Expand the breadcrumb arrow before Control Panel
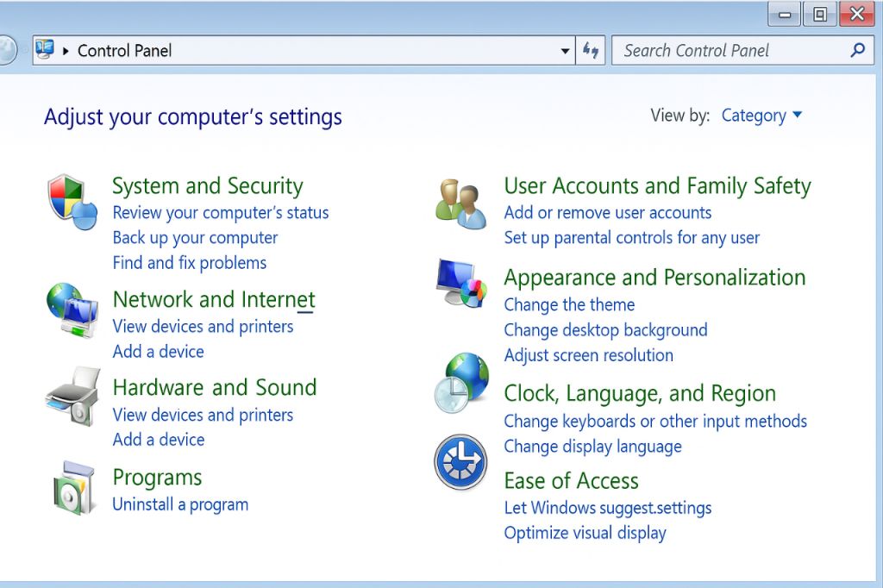883x588 pixels. [x=66, y=51]
